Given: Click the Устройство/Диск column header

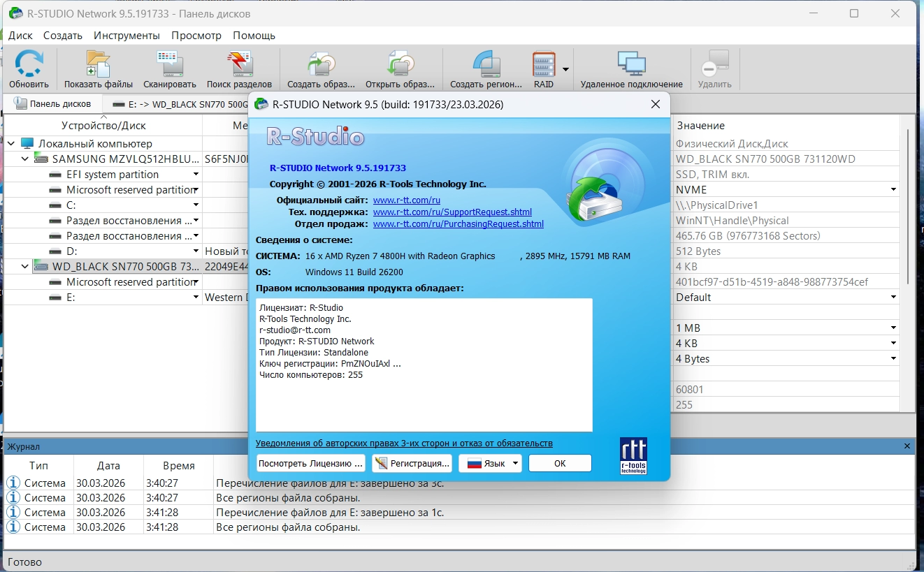Looking at the screenshot, I should coord(103,126).
